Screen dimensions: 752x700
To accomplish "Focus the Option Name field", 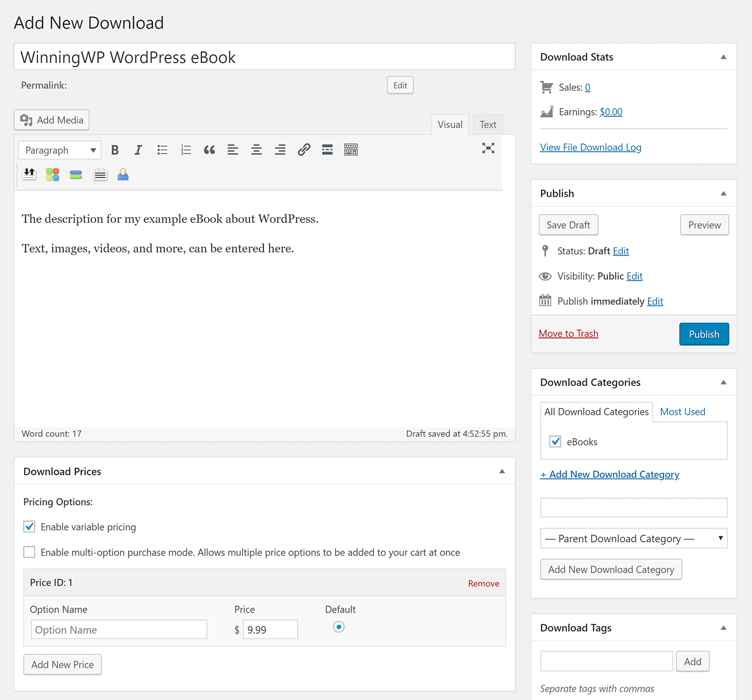I will tap(119, 629).
